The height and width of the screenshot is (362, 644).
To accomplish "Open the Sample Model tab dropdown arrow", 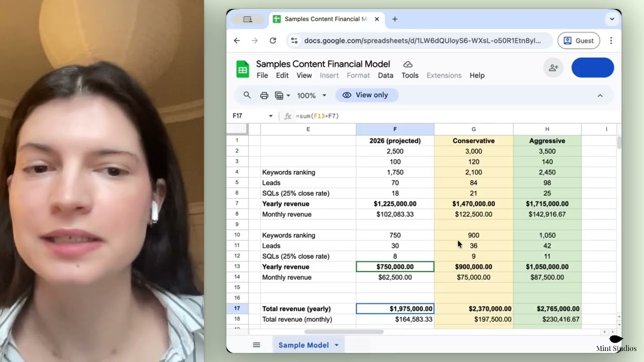I will pyautogui.click(x=337, y=345).
